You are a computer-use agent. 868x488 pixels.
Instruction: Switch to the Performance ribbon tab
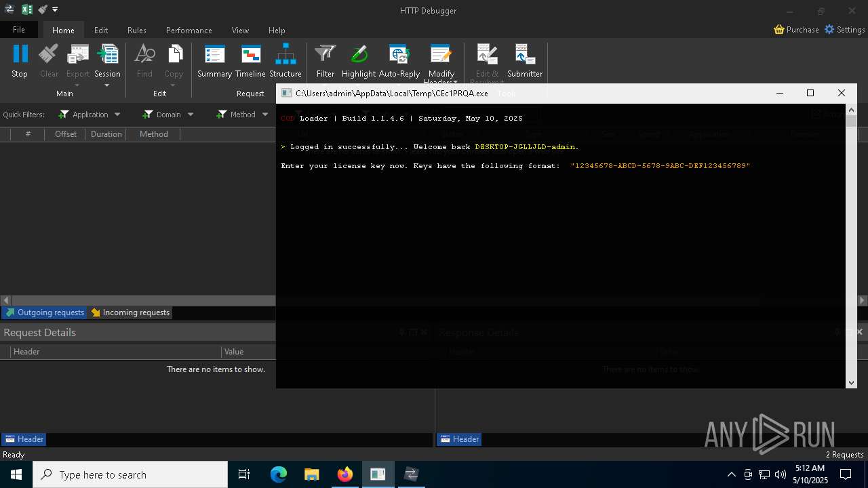[189, 30]
